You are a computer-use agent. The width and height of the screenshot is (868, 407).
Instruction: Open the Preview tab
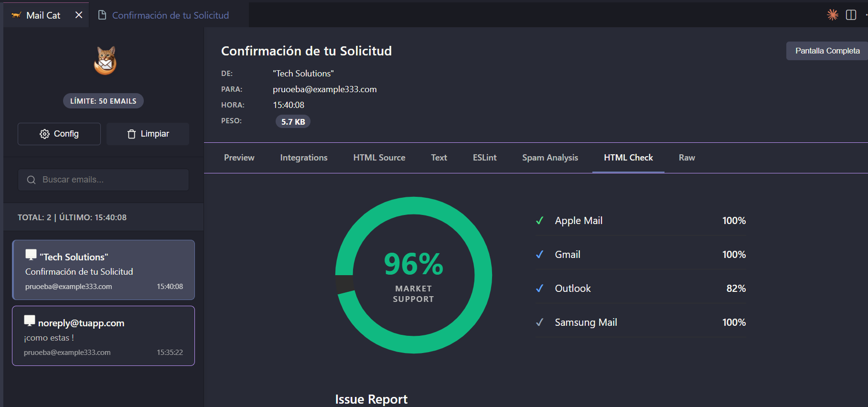tap(239, 158)
